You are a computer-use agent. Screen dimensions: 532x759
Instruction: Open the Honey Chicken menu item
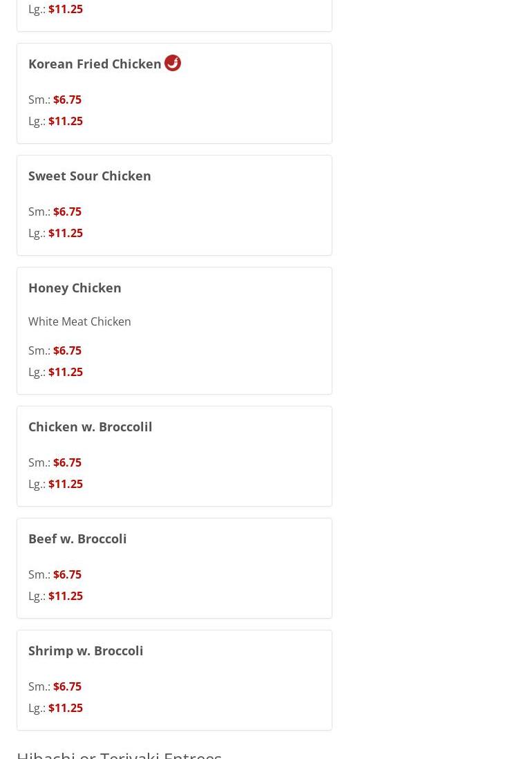pos(175,331)
